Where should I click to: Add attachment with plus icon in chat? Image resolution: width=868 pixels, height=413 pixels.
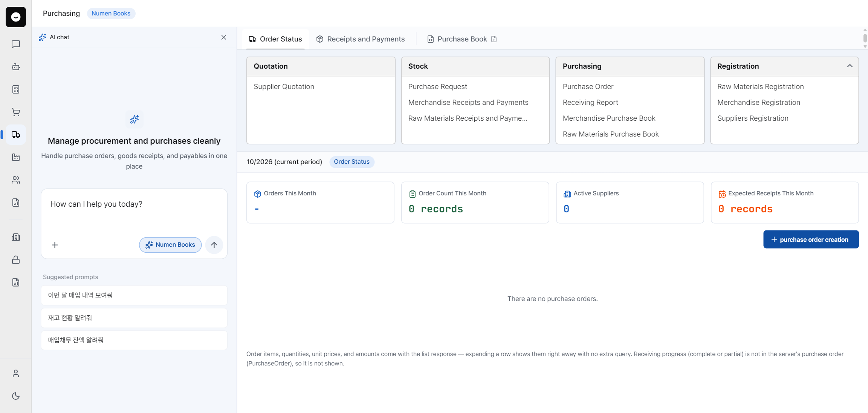55,245
